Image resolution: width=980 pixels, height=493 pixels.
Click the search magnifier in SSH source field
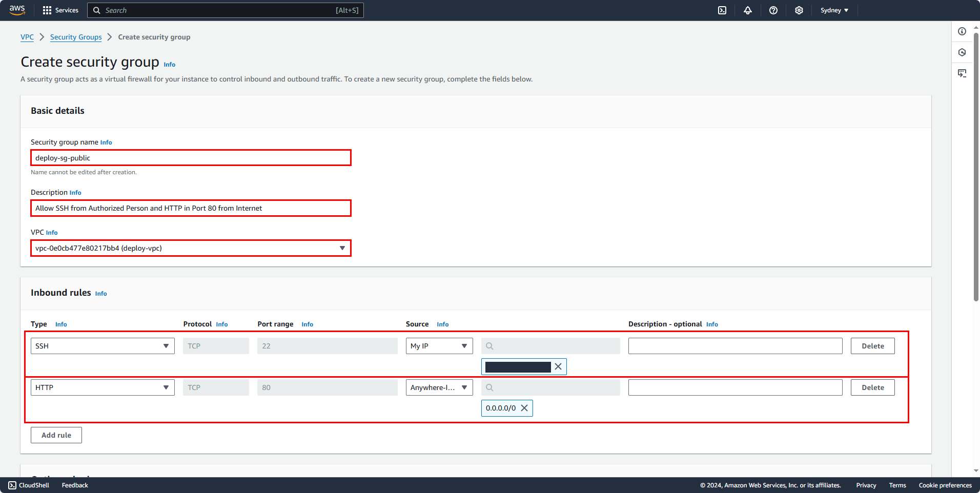click(489, 346)
